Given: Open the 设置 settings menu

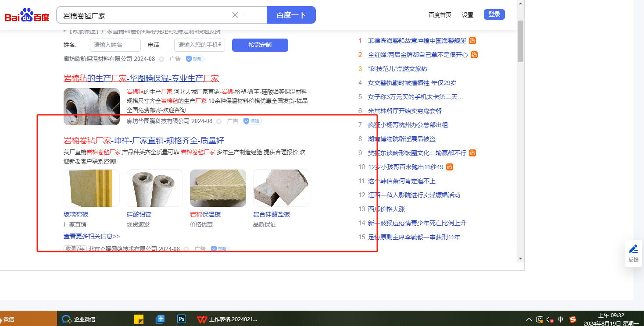Looking at the screenshot, I should [x=468, y=15].
